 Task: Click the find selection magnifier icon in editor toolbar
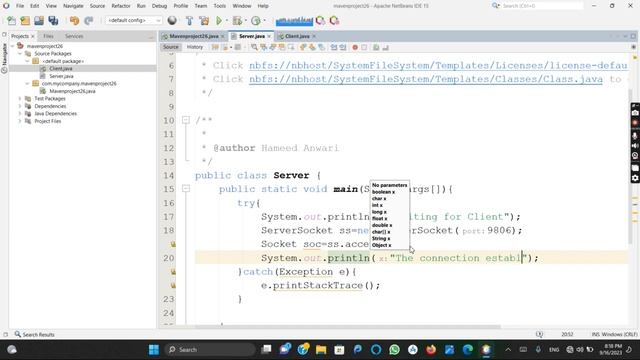tap(254, 47)
